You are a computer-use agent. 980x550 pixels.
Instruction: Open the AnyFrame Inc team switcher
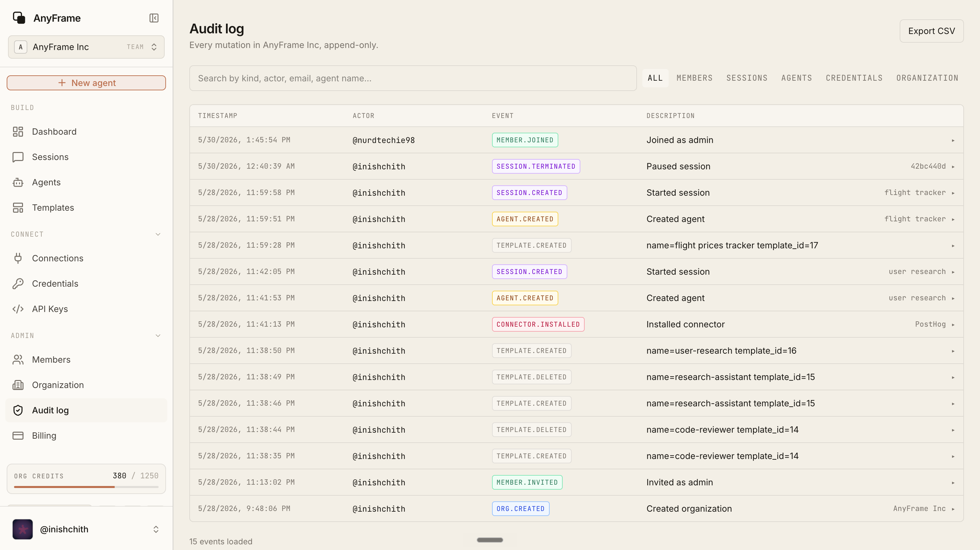tap(86, 47)
